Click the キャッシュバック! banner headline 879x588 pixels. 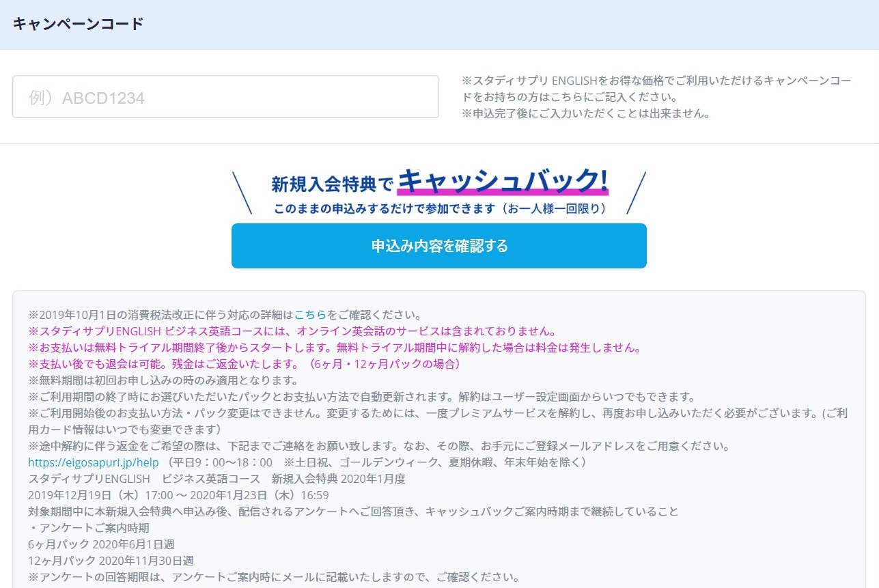[x=502, y=180]
